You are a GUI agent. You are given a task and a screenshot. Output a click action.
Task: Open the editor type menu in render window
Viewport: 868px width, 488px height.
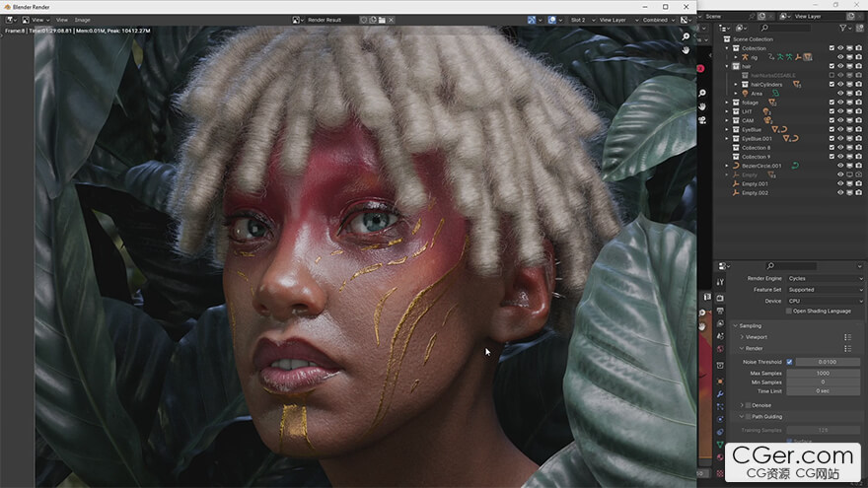point(11,20)
